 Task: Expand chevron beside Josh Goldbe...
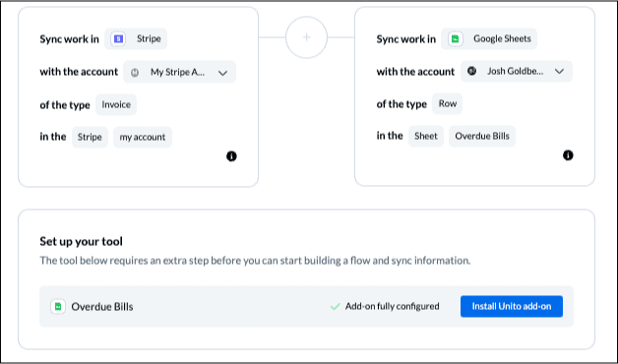point(559,71)
